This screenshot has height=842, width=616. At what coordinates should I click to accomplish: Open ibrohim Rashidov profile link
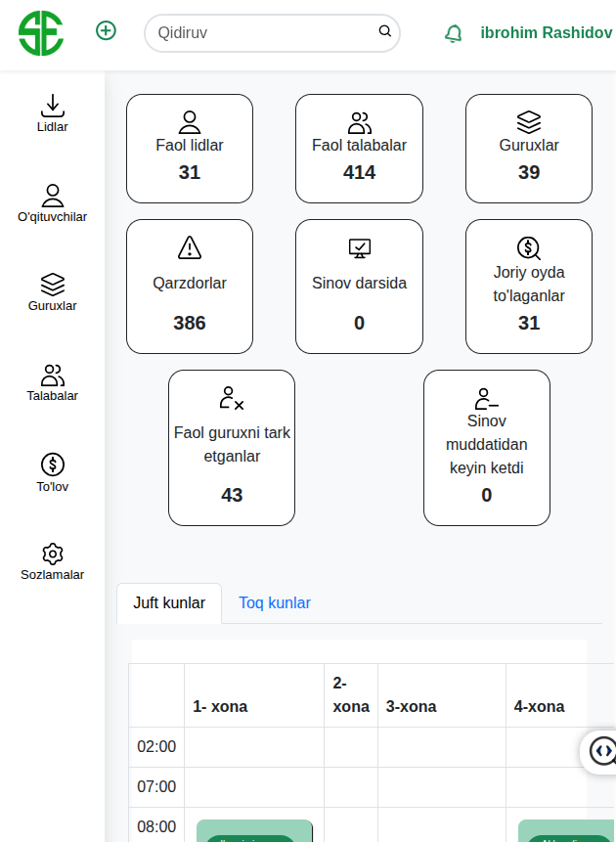tap(546, 33)
